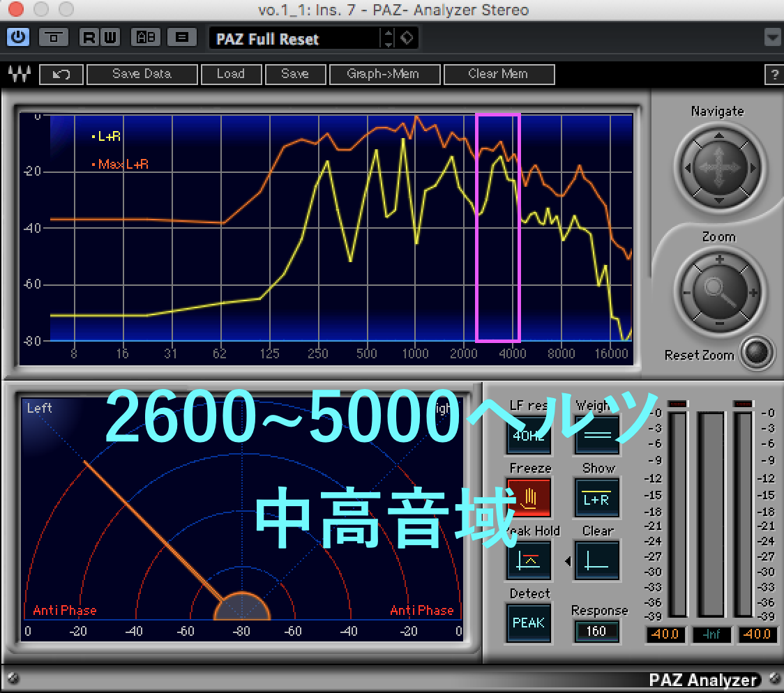Viewport: 784px width, 693px height.
Task: Click the Waves logo icon
Action: click(20, 74)
